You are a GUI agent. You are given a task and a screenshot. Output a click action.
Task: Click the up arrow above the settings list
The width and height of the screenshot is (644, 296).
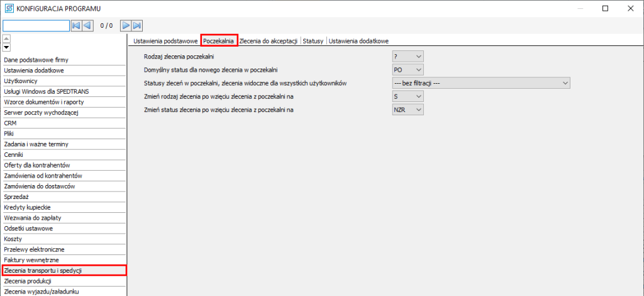click(x=6, y=39)
